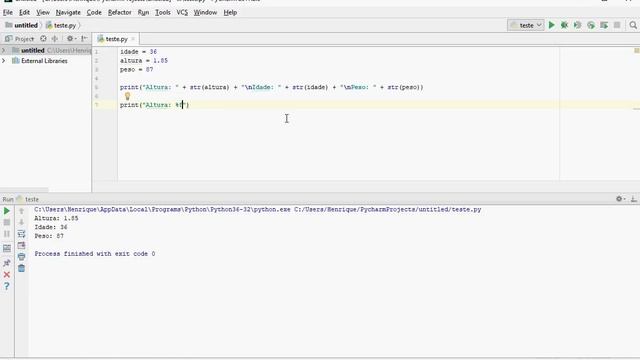
Task: Click the Stop button in main toolbar
Action: click(617, 25)
